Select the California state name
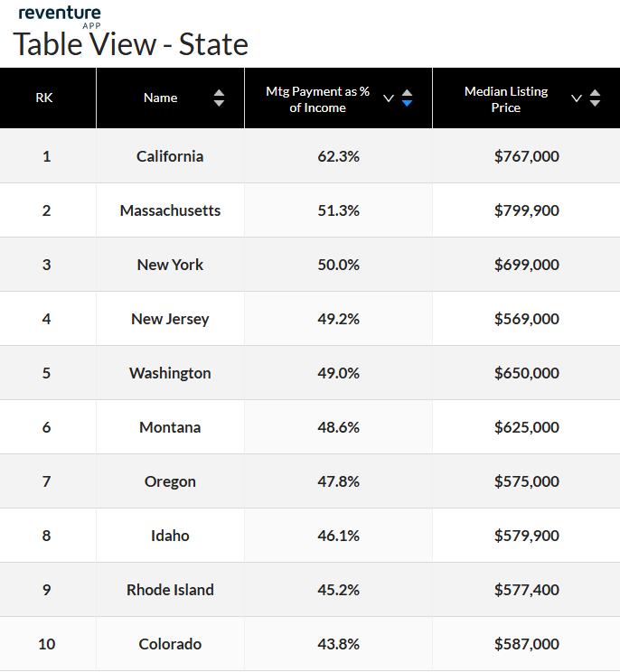Screen dimensions: 620x672 pos(170,156)
